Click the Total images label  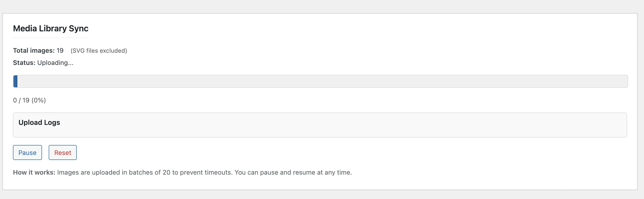point(34,50)
